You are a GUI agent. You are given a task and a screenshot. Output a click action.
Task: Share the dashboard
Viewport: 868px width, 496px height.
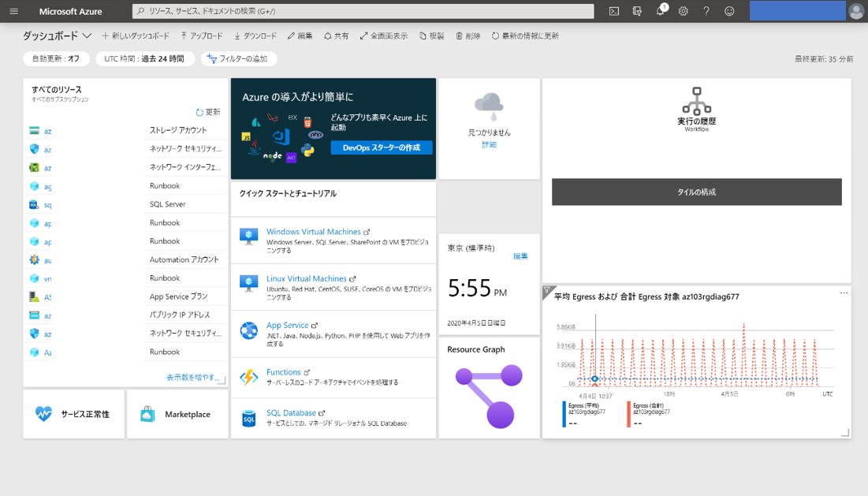tap(336, 36)
